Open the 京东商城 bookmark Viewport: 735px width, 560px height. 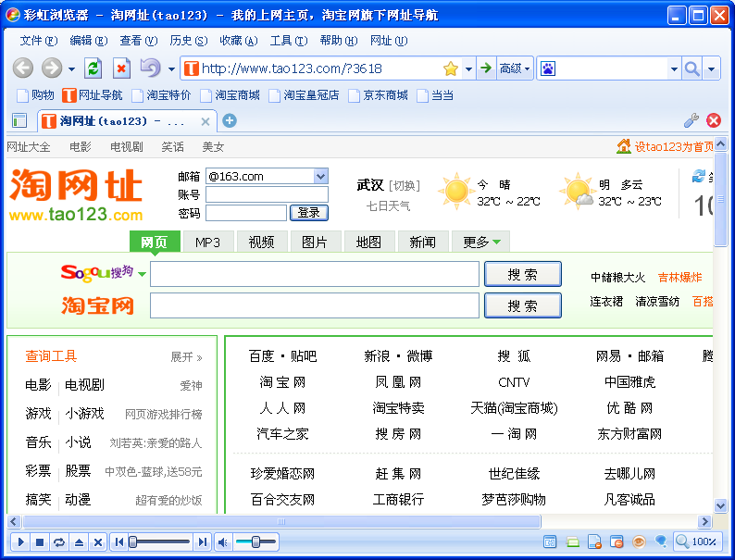[378, 95]
